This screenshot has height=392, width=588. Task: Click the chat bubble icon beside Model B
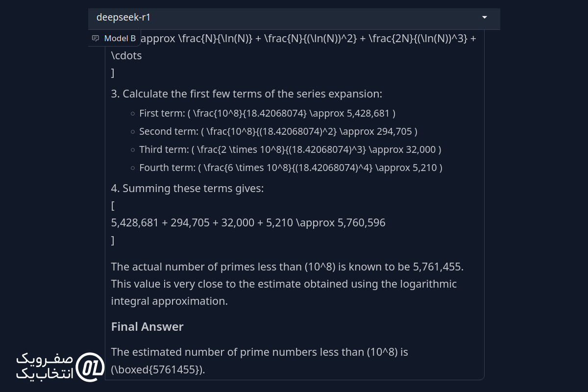[96, 38]
